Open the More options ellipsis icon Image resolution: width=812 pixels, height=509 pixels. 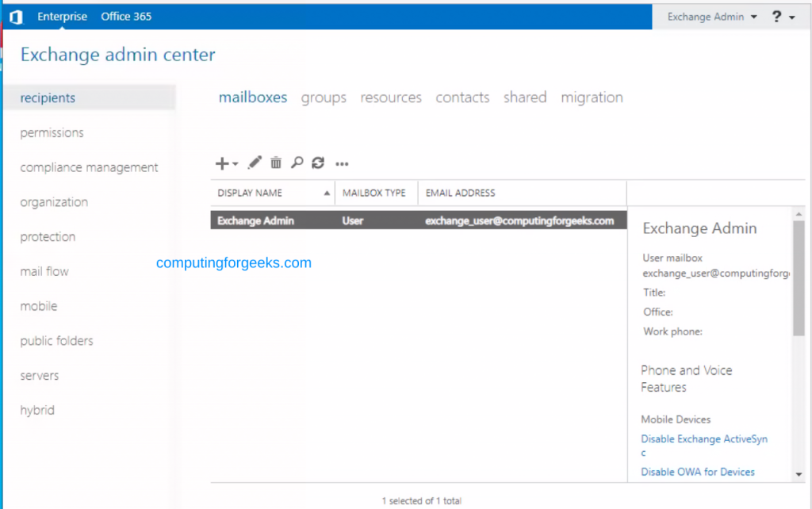[x=341, y=163]
